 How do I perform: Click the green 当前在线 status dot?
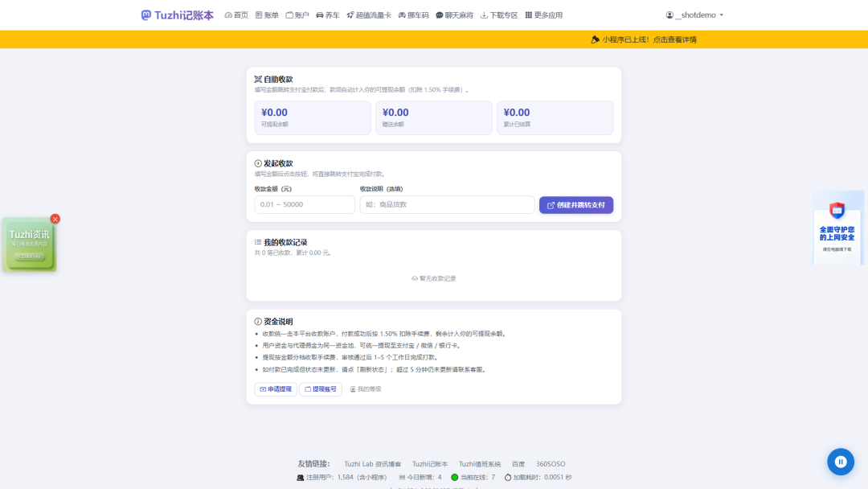454,477
